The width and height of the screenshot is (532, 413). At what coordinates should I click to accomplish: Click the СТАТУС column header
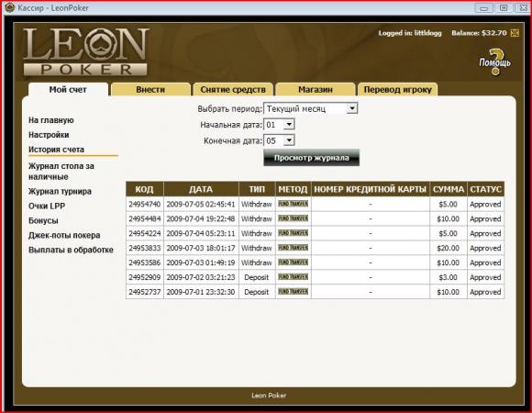[485, 189]
